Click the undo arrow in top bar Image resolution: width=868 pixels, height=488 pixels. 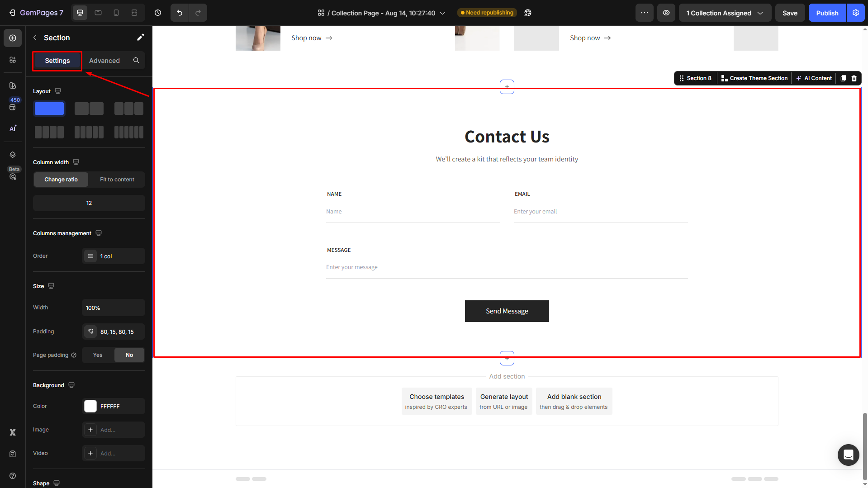click(x=180, y=13)
